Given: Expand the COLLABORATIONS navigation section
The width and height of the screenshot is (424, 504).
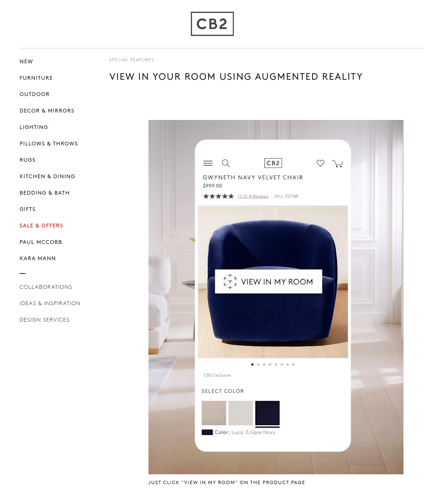Looking at the screenshot, I should [x=46, y=287].
